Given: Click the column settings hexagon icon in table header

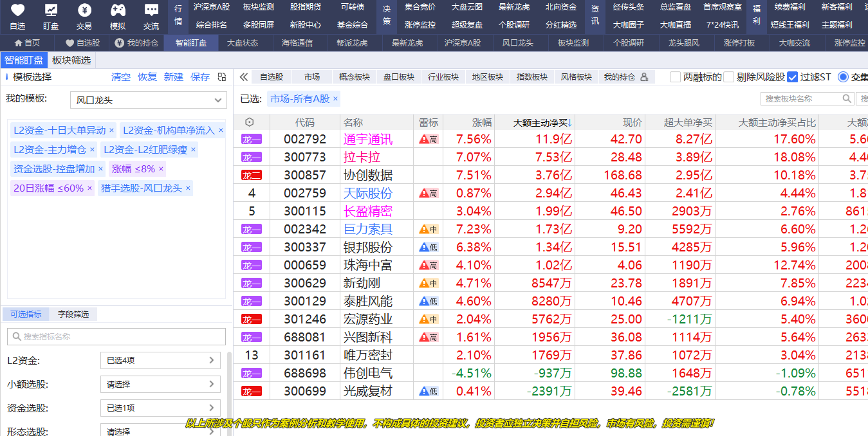Looking at the screenshot, I should tap(250, 122).
